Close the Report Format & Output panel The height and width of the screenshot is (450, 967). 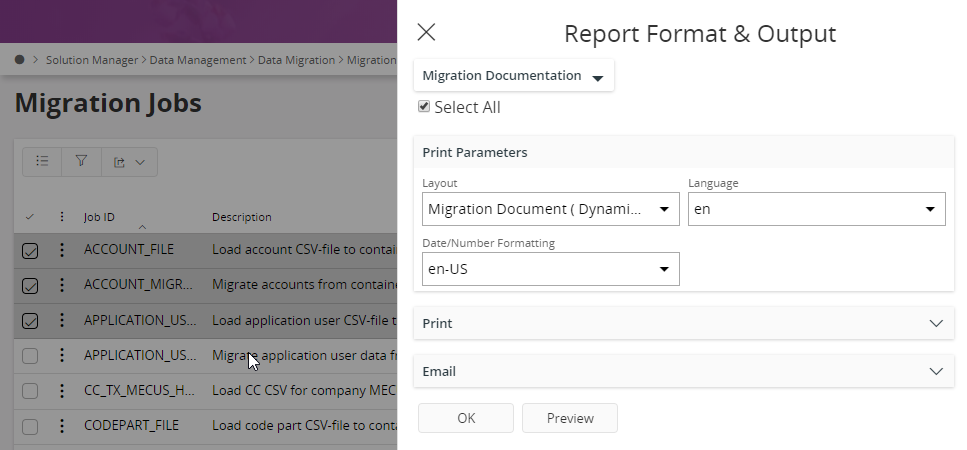coord(426,32)
